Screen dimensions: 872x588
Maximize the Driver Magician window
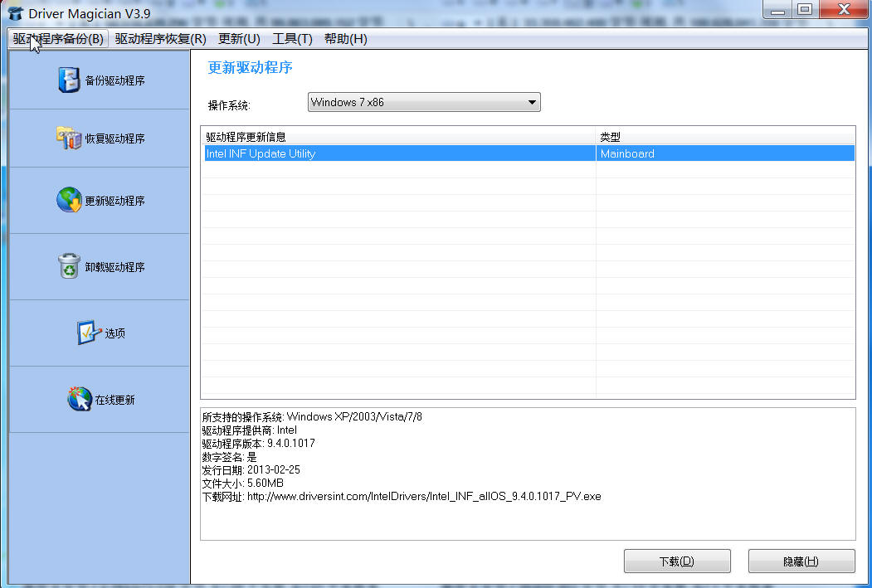click(x=805, y=9)
